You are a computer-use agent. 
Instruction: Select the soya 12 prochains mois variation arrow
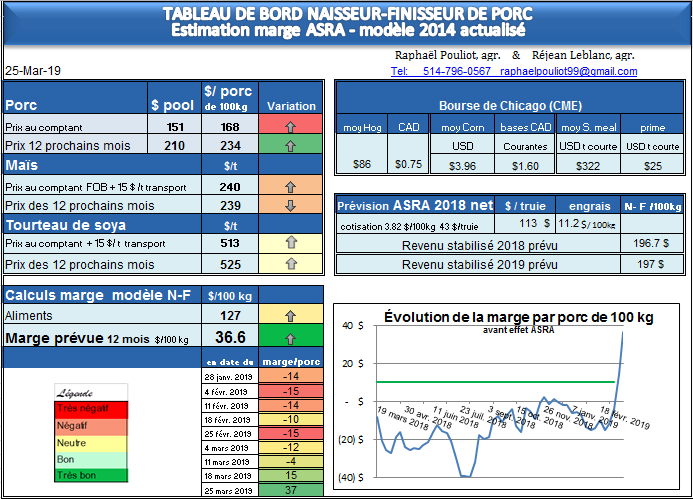pos(291,264)
